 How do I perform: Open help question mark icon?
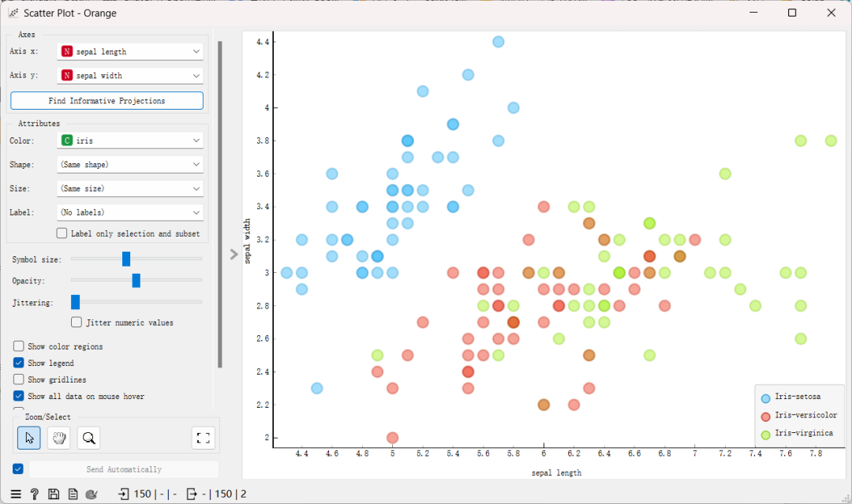[x=34, y=494]
